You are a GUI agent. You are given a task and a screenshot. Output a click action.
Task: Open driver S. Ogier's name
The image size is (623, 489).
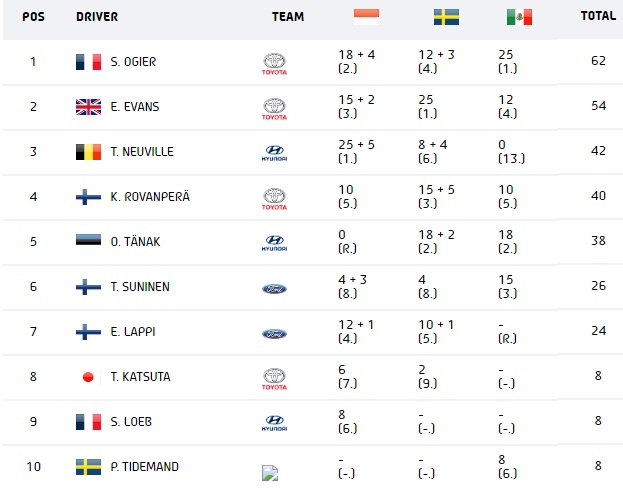click(133, 62)
